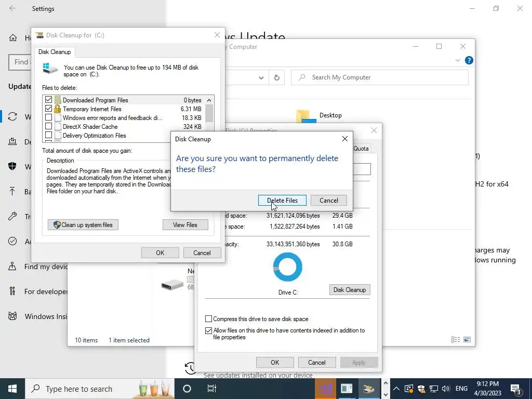Screen dimensions: 532x399
Task: Select Temporary Internet Files lock icon
Action: pyautogui.click(x=57, y=109)
